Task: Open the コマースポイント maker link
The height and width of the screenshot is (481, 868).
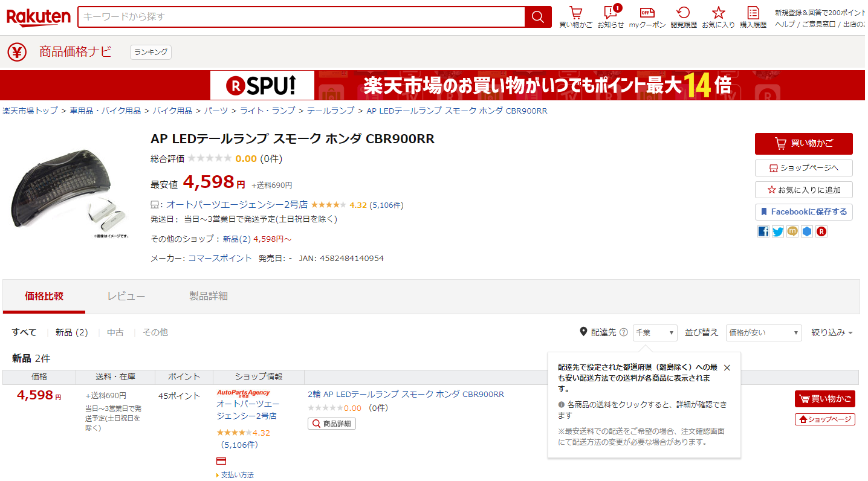Action: (x=220, y=258)
